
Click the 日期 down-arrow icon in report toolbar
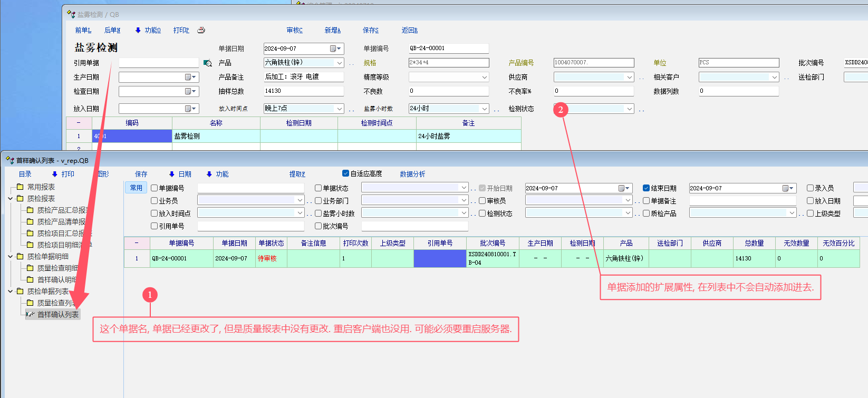coord(171,174)
